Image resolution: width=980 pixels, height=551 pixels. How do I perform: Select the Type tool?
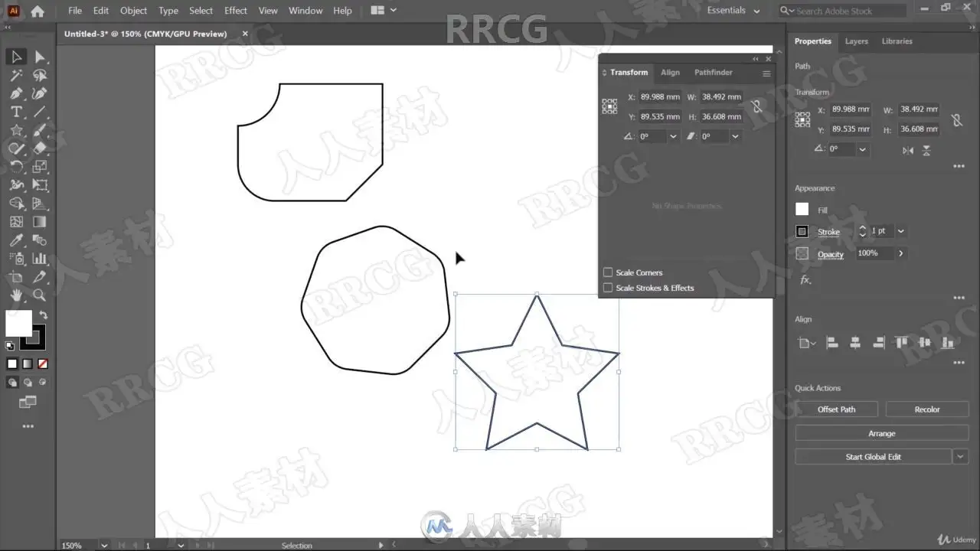pos(16,112)
